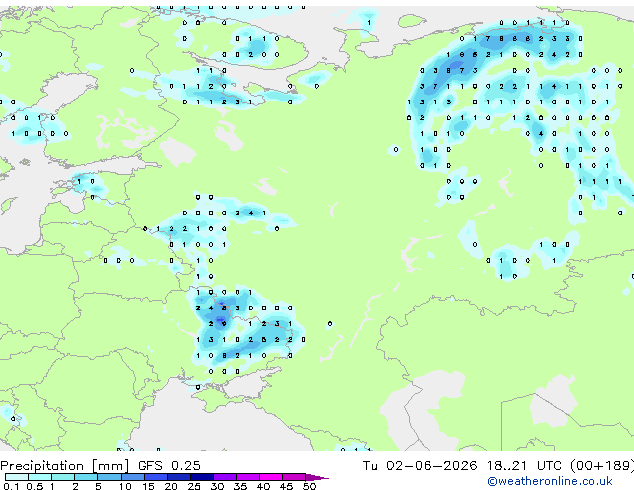
Task: Click the legend label "0.1"
Action: click(11, 486)
